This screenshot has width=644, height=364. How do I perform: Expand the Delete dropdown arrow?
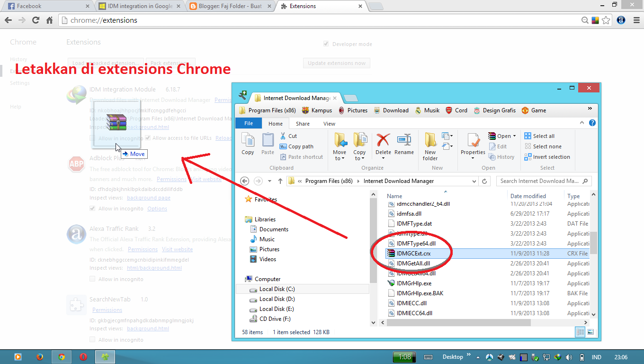(x=383, y=158)
